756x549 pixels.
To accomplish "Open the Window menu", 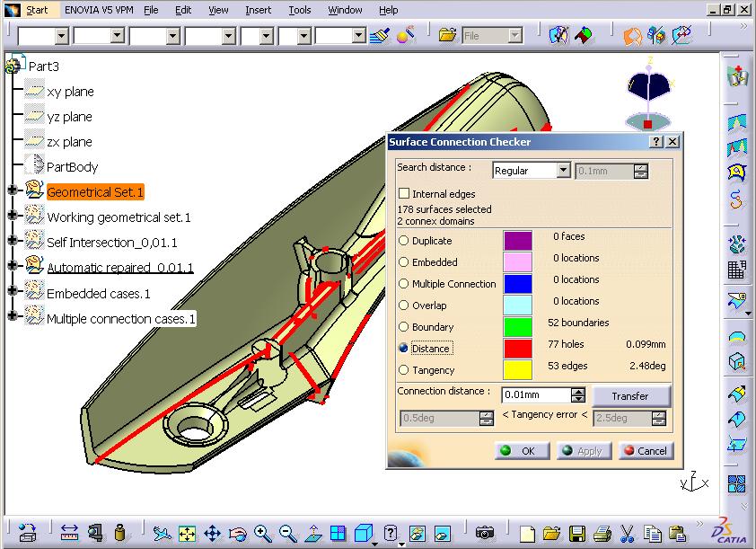I will pyautogui.click(x=345, y=10).
